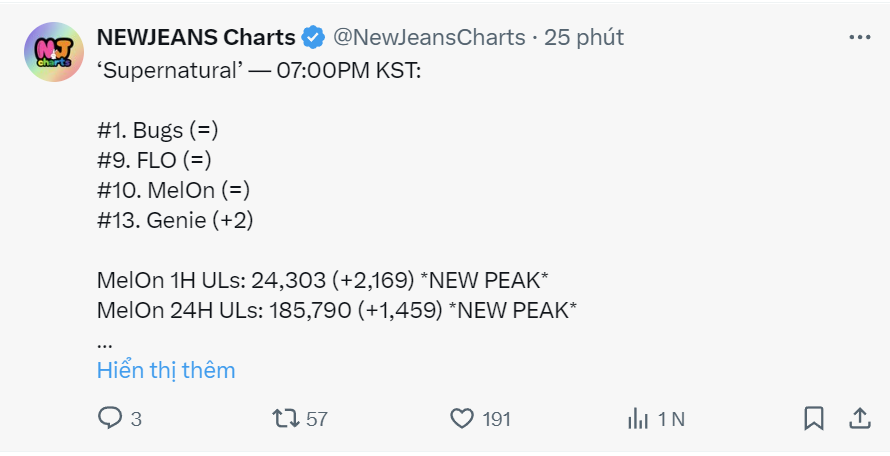Image resolution: width=890 pixels, height=456 pixels.
Task: Bookmark this tweet
Action: pyautogui.click(x=814, y=418)
